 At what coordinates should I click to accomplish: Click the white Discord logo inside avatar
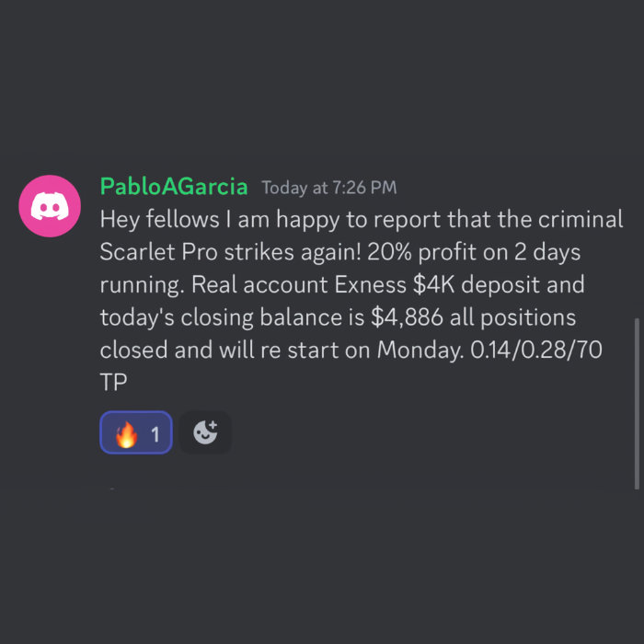tap(50, 206)
